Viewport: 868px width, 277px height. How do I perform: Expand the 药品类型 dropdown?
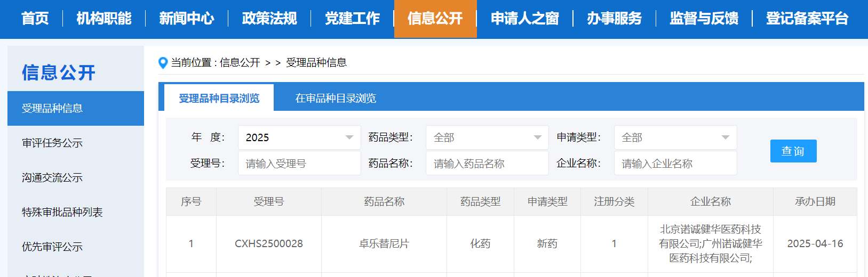(x=487, y=137)
